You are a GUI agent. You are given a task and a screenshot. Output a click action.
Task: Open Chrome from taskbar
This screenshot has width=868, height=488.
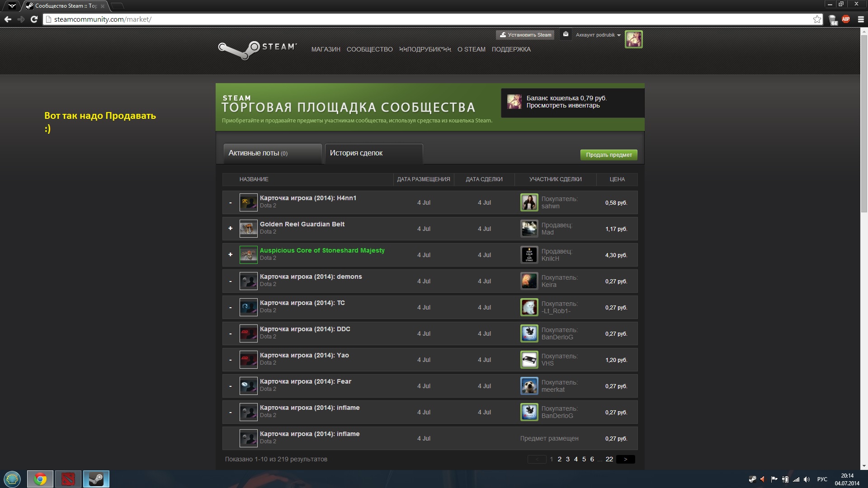[x=40, y=479]
